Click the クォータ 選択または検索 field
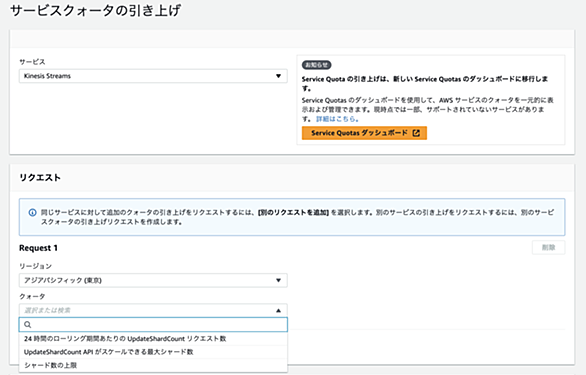This screenshot has height=375, width=586. tap(153, 310)
